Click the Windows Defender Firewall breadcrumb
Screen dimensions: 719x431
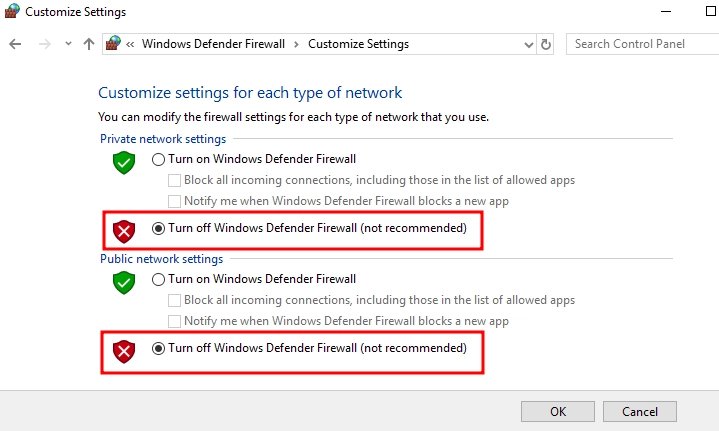pyautogui.click(x=213, y=44)
